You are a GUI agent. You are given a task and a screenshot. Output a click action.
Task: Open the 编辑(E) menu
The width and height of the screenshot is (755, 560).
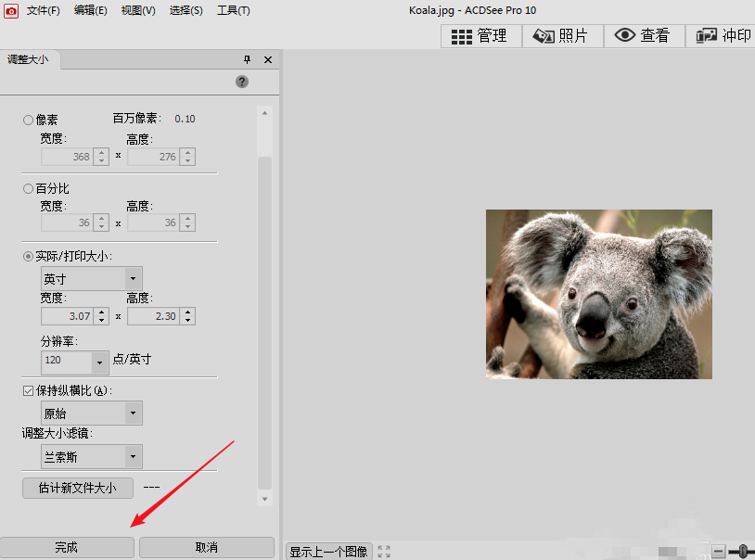91,10
